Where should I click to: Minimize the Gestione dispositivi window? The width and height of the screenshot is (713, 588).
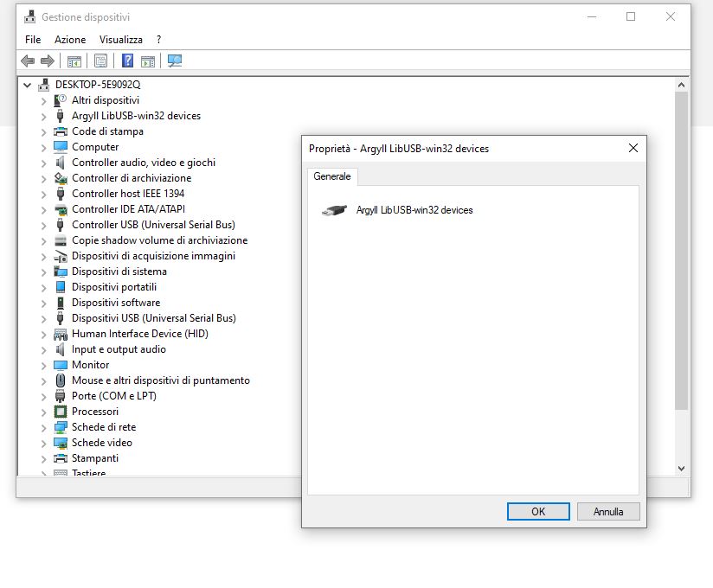(592, 16)
